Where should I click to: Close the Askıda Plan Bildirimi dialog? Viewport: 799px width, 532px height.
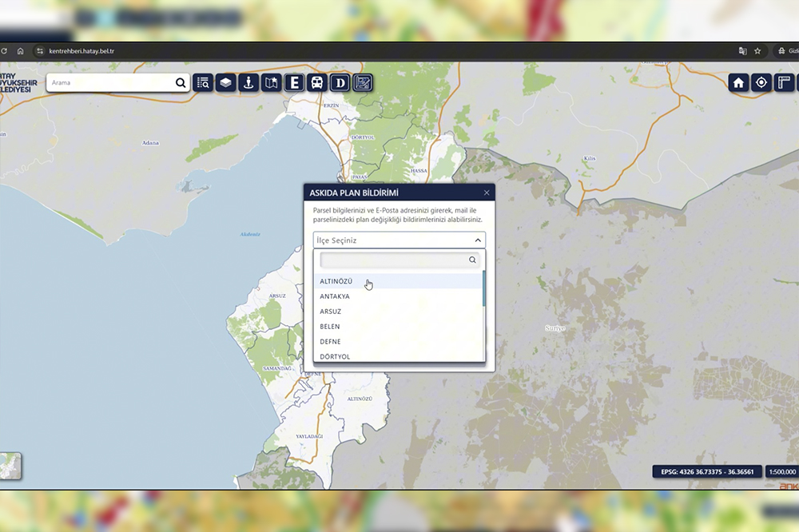click(487, 193)
